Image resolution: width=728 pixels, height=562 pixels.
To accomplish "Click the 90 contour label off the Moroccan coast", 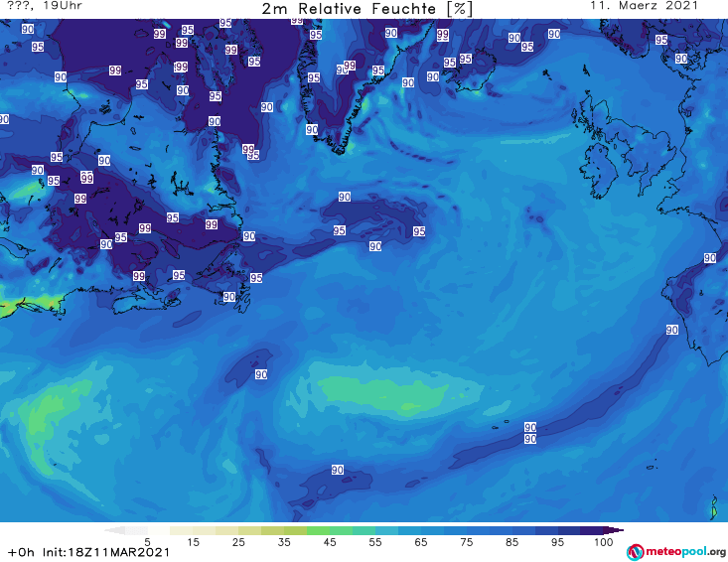I will pyautogui.click(x=672, y=330).
